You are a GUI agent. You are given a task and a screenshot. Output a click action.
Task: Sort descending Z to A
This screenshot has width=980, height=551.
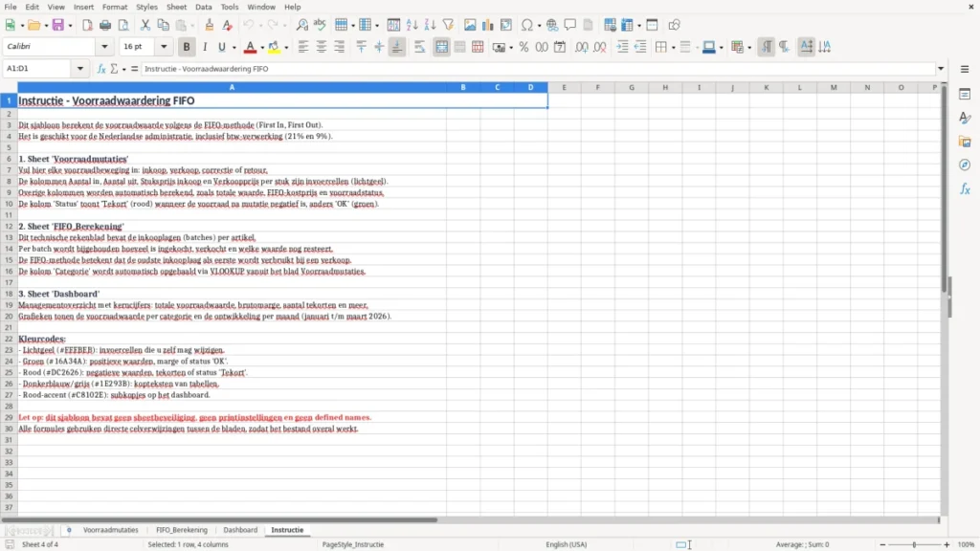point(430,25)
